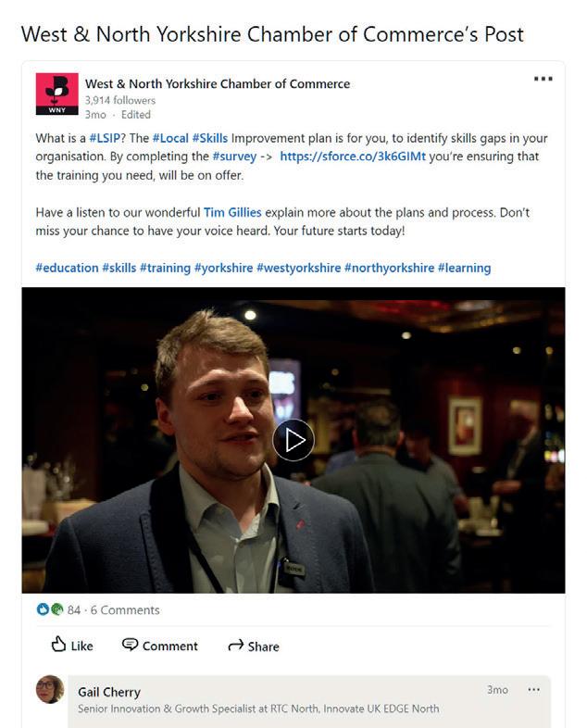Click the Share arrow icon
Image resolution: width=587 pixels, height=728 pixels.
pos(236,646)
